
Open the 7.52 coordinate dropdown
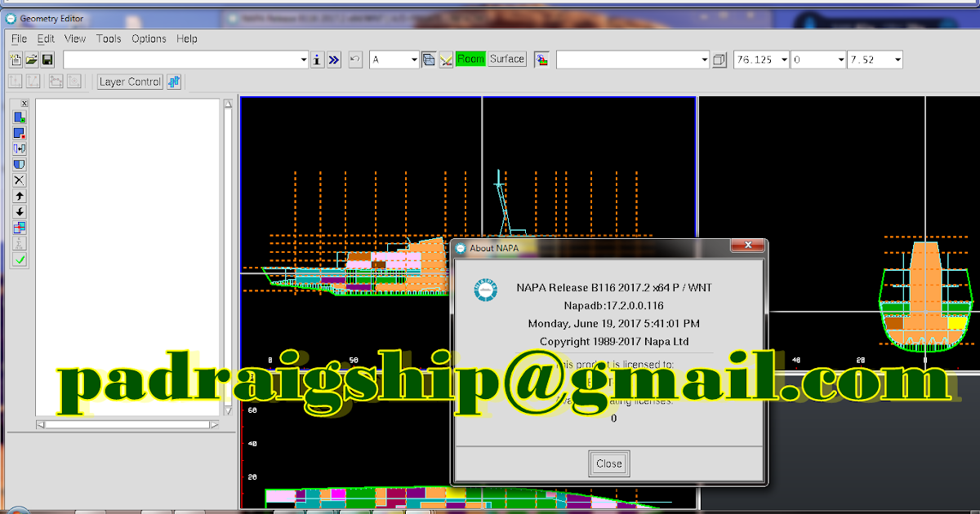(x=897, y=60)
